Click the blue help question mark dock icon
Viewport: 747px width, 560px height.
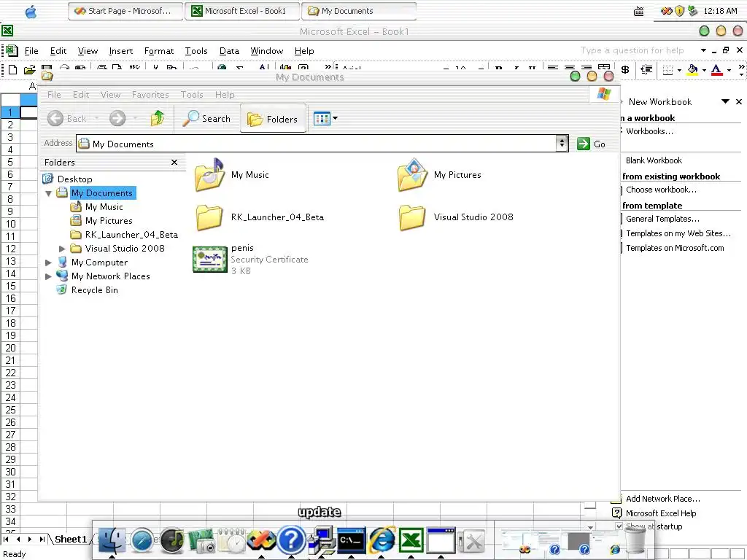[x=291, y=540]
